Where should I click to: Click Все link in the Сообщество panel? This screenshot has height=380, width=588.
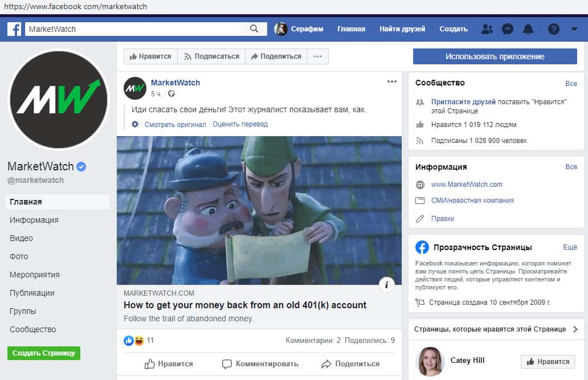[x=571, y=83]
